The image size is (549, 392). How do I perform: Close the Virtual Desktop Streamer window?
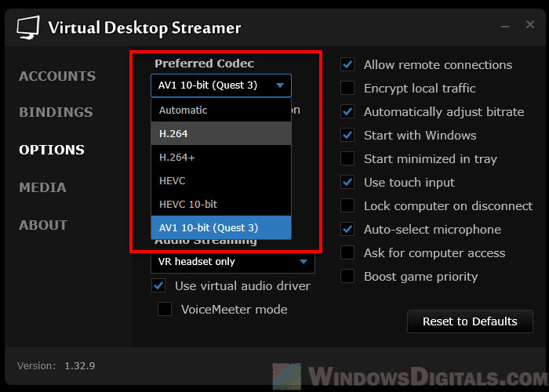(x=530, y=24)
